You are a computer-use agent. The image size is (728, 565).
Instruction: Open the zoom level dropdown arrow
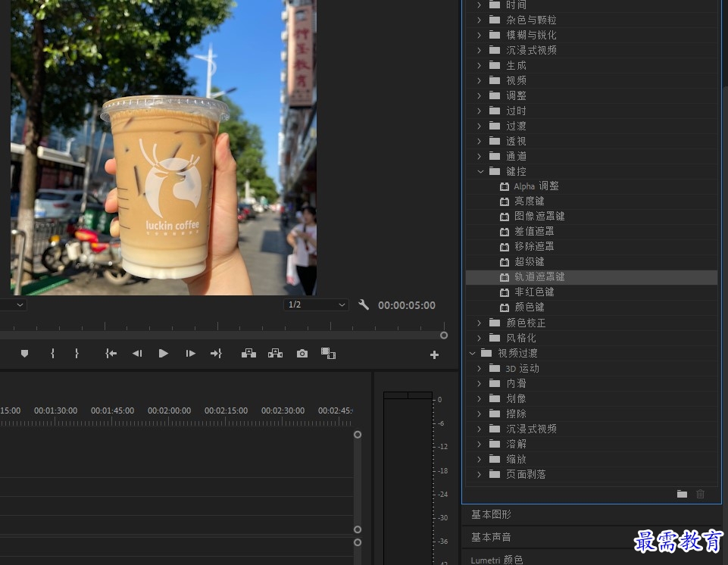(x=20, y=305)
